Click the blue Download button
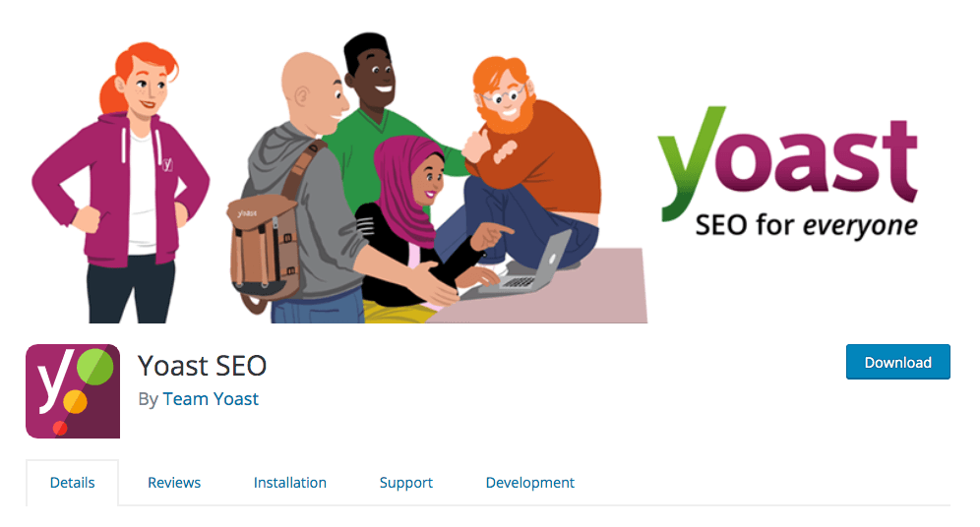Viewport: 980px width, 527px height. 898,362
